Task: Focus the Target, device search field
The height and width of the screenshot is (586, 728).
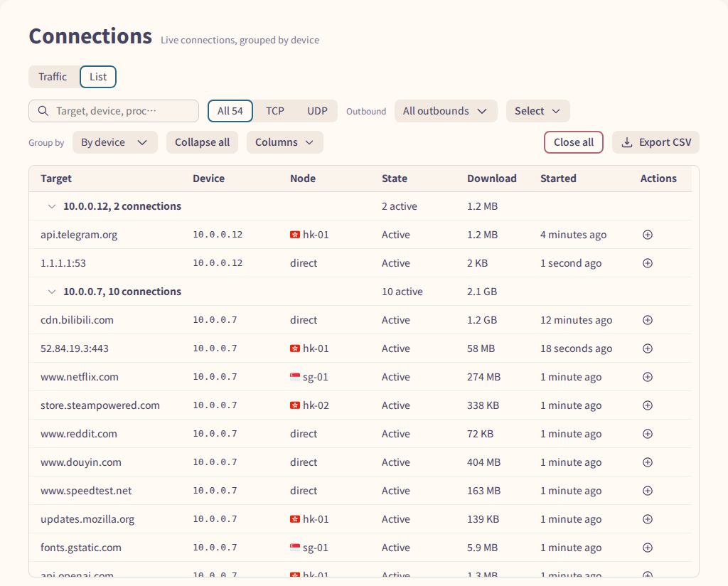Action: 114,111
